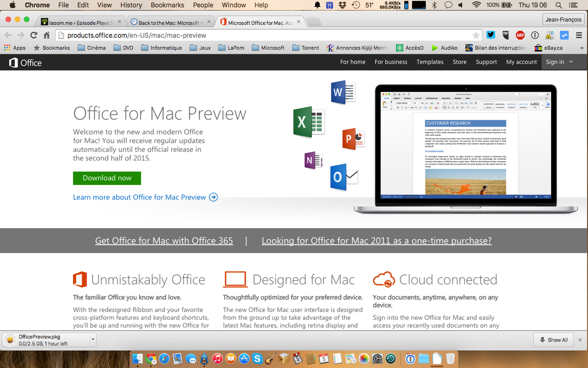Open the Torrent bookmarks folder
Viewport: 588px width, 368px height.
306,48
